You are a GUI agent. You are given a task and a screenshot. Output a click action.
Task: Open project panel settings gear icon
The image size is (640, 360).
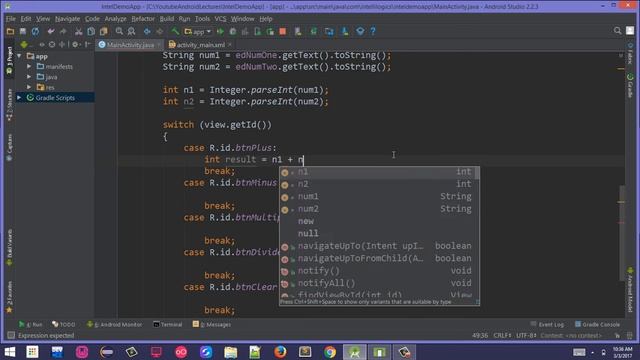point(75,44)
